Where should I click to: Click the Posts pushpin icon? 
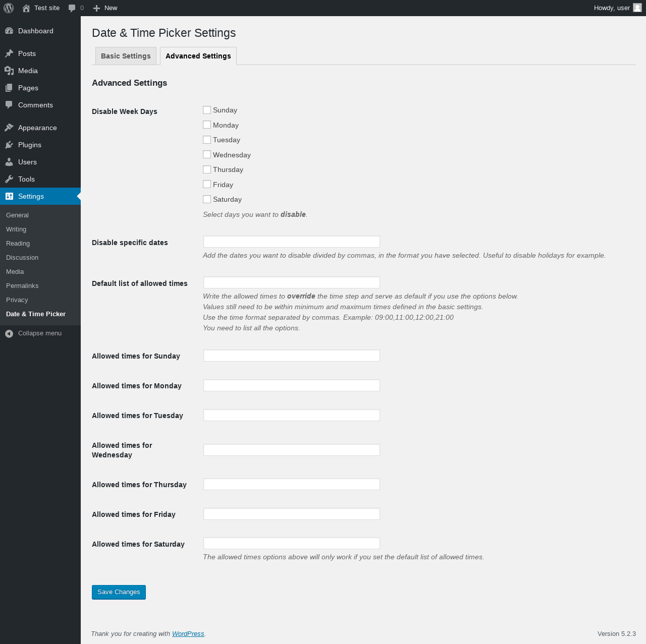(9, 53)
